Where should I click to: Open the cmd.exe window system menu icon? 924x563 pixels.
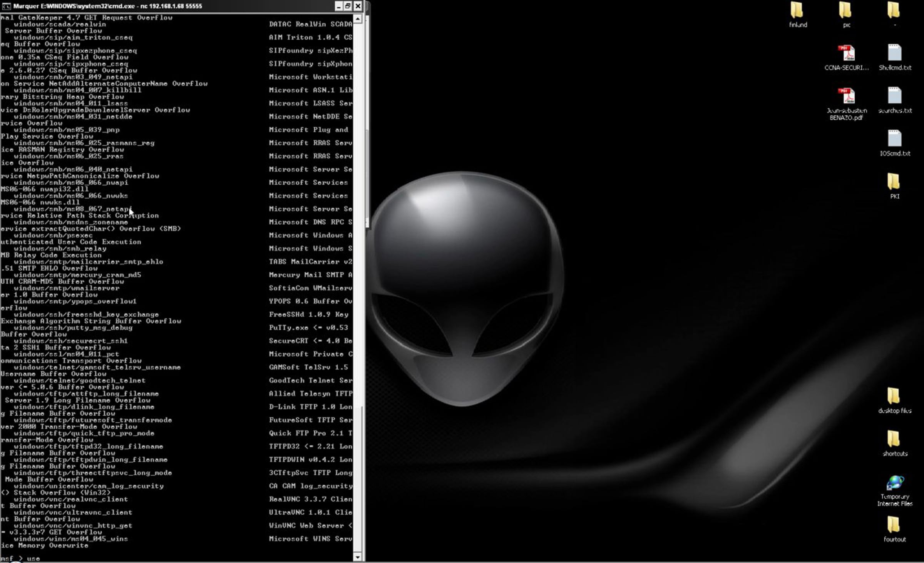[x=6, y=6]
